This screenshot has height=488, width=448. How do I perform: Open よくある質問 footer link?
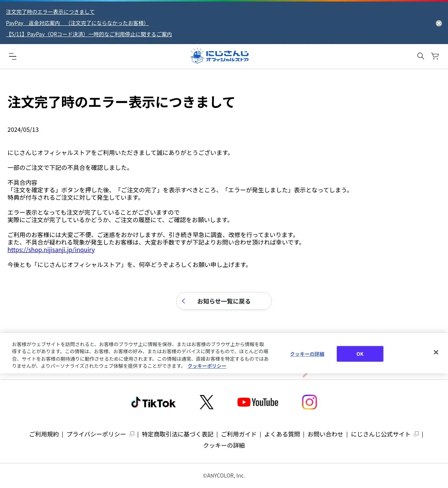(x=282, y=434)
